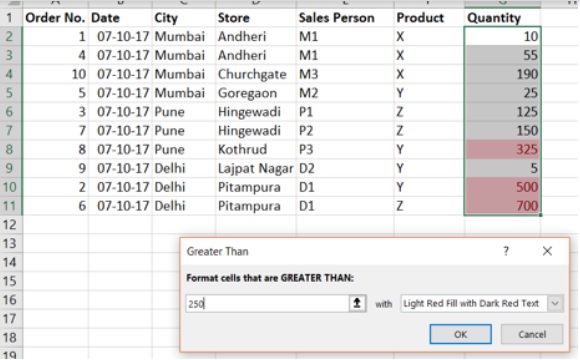Select the P1 sales person cell
580x360 pixels.
(x=345, y=112)
